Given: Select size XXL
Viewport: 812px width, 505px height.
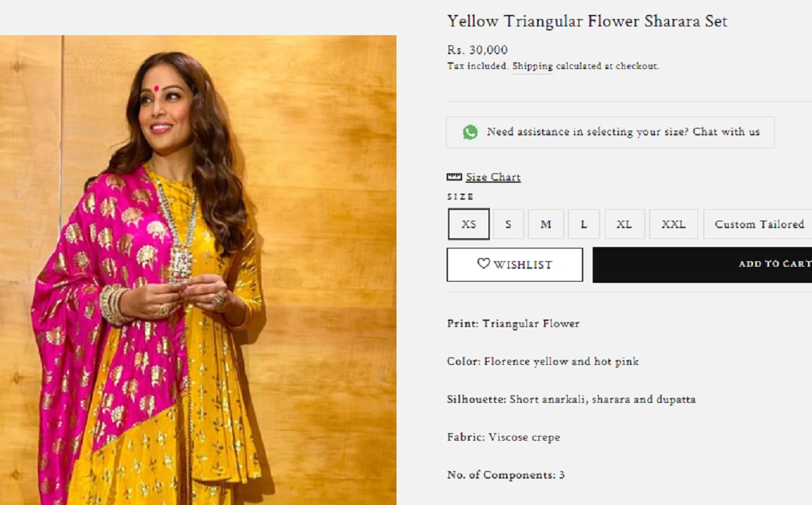Looking at the screenshot, I should 673,224.
